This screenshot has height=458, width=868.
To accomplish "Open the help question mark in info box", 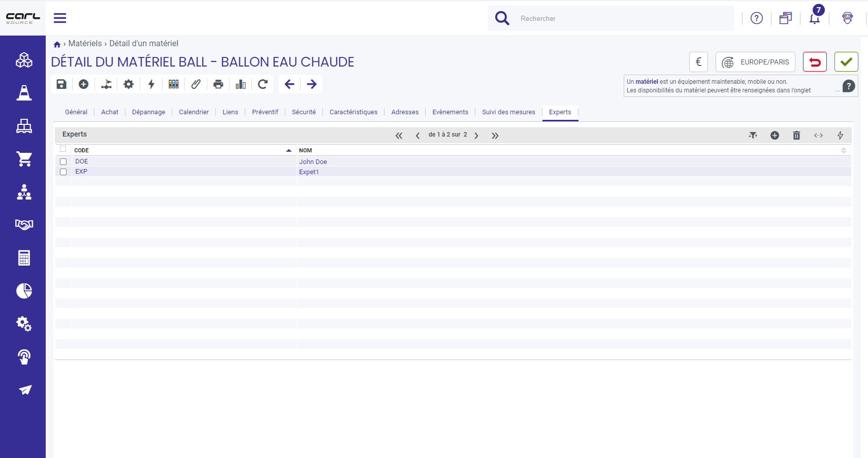I will (849, 86).
